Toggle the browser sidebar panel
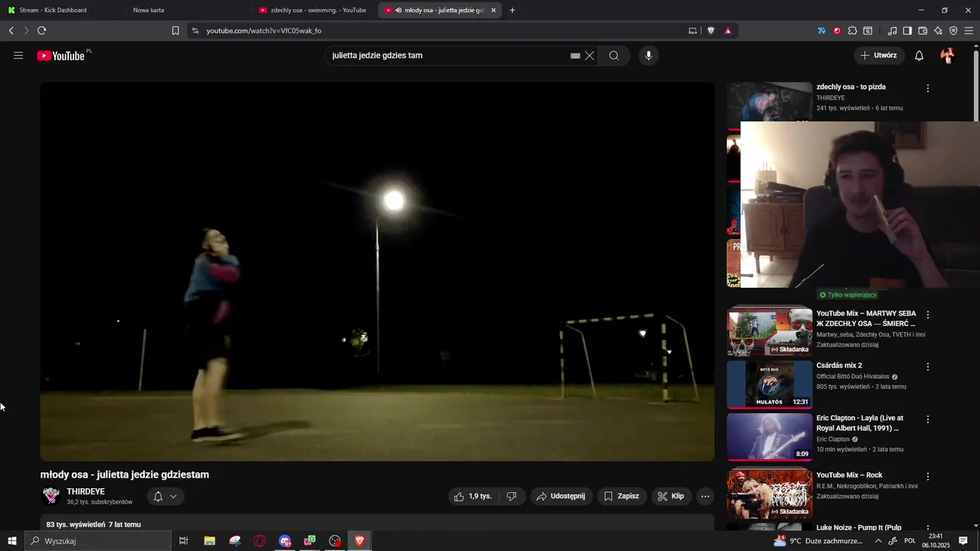Viewport: 980px width, 551px height. (907, 31)
